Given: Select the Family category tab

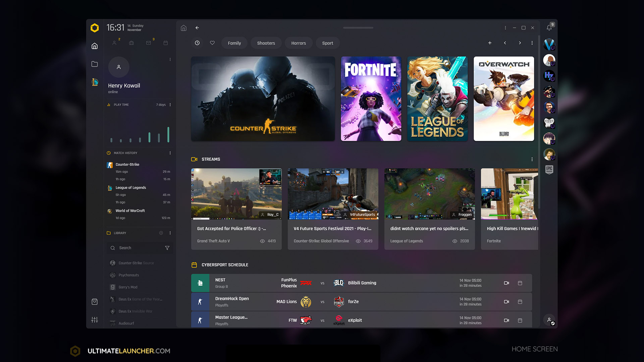Looking at the screenshot, I should (x=234, y=43).
